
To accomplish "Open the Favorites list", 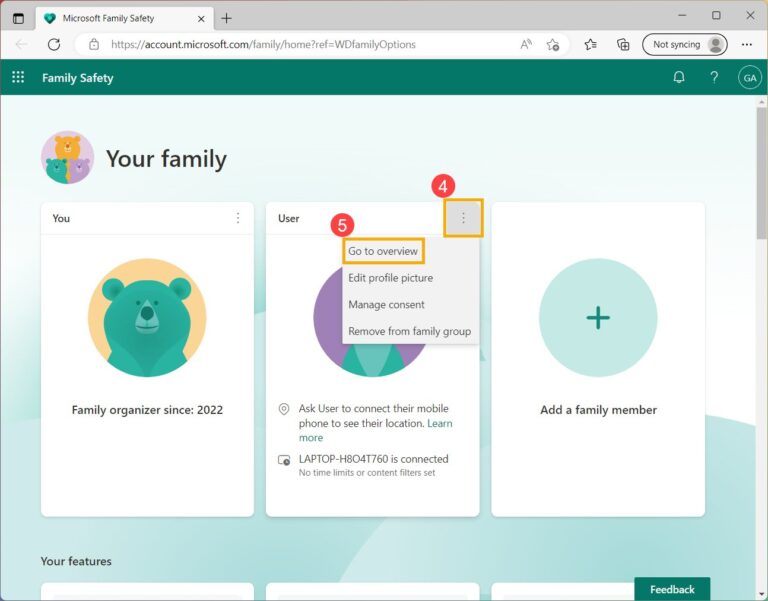I will click(590, 45).
